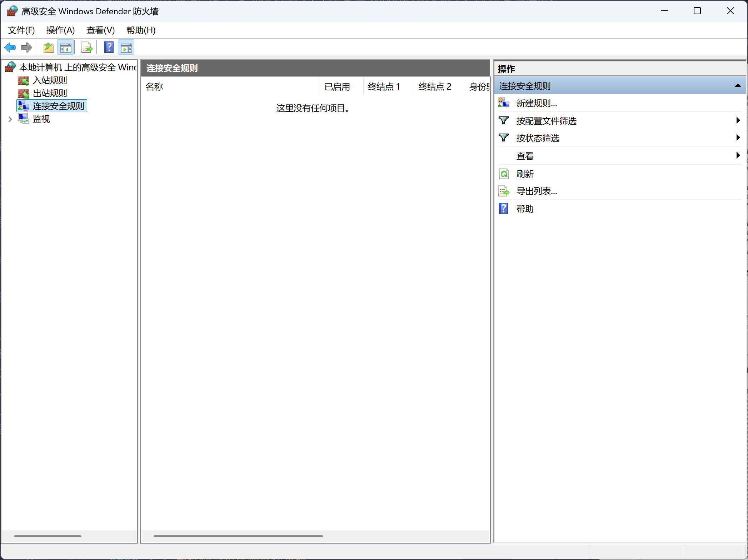Image resolution: width=748 pixels, height=560 pixels.
Task: Select 入站规则 in the tree
Action: [50, 81]
